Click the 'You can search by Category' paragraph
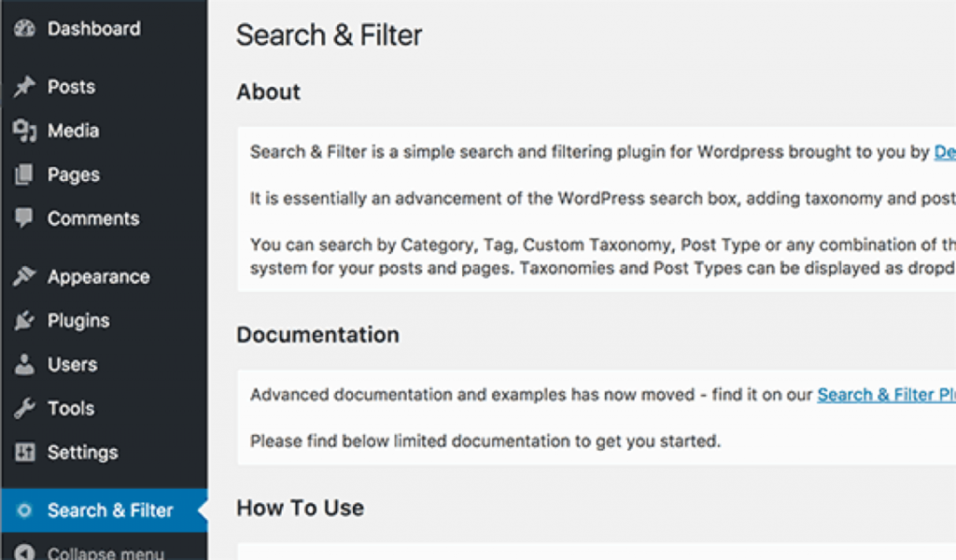 pyautogui.click(x=603, y=256)
